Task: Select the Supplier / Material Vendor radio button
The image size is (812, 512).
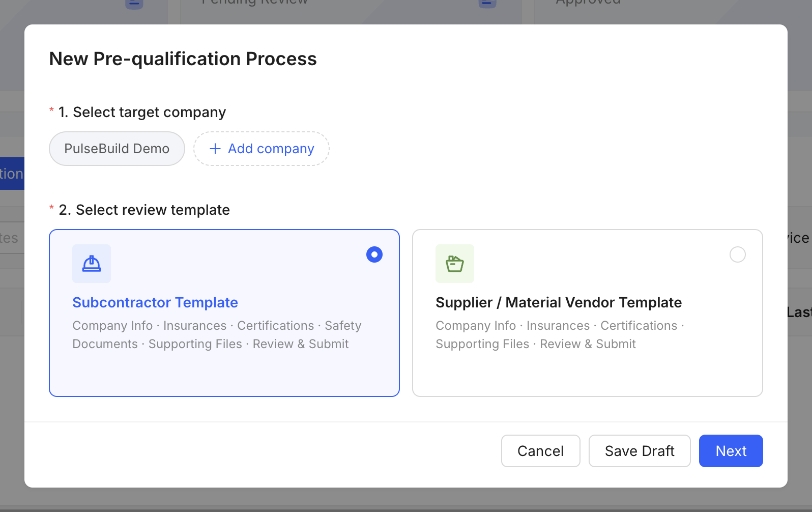Action: [x=738, y=254]
